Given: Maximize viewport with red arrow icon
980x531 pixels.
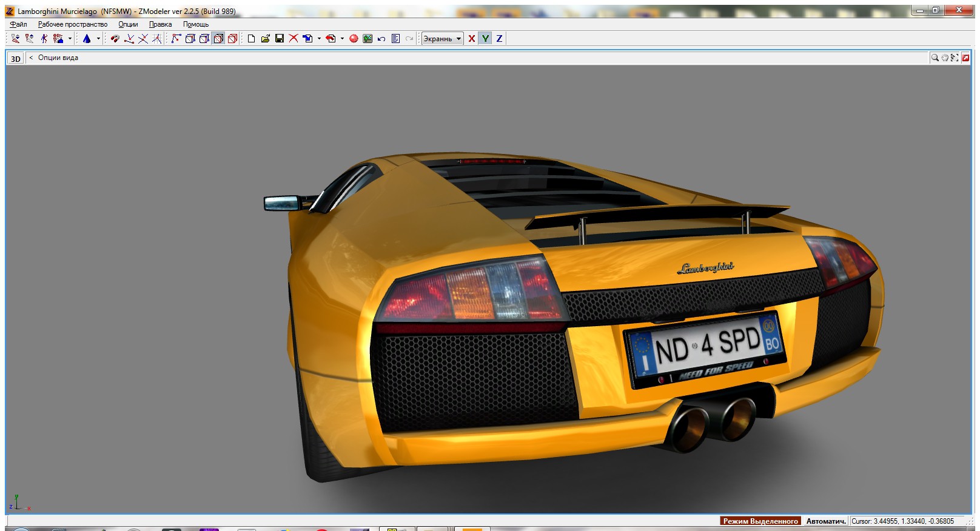Looking at the screenshot, I should click(965, 58).
